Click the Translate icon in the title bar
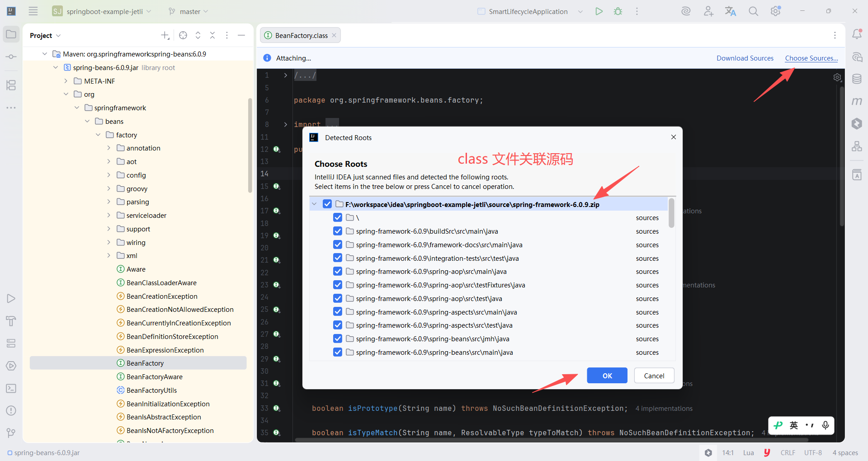Image resolution: width=868 pixels, height=461 pixels. [731, 11]
